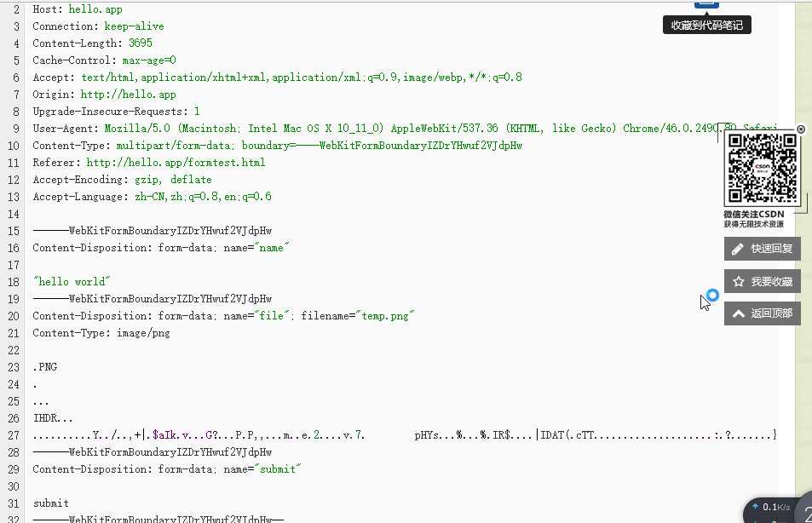Click the "hello world" value on line 18
The image size is (812, 523).
point(72,282)
